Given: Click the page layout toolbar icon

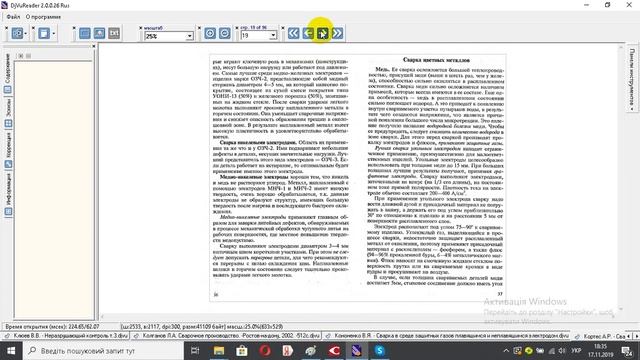Looking at the screenshot, I should (x=44, y=33).
